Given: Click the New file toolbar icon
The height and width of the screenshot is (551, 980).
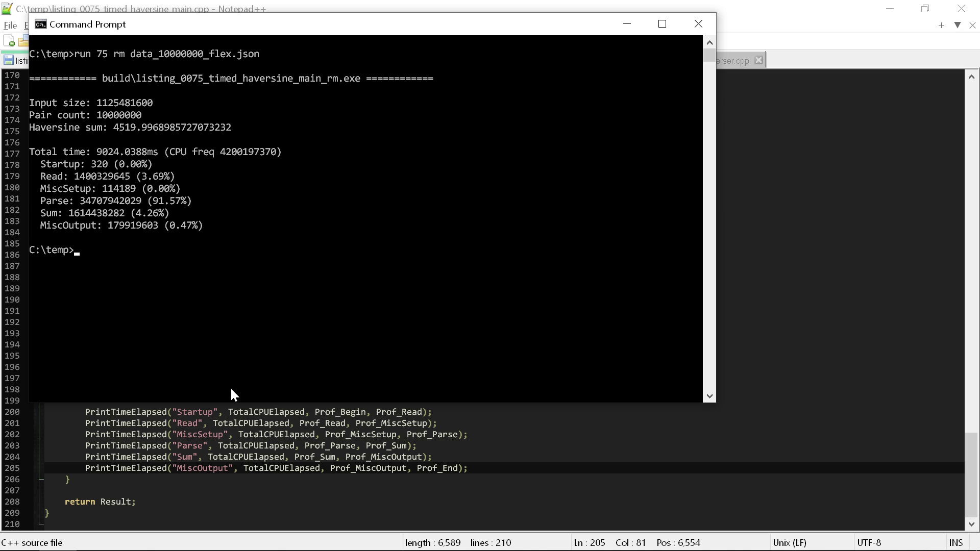Looking at the screenshot, I should coord(9,41).
